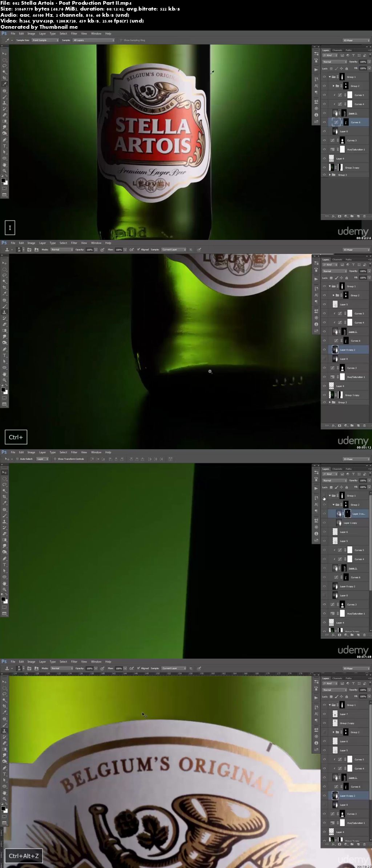Open workspace switcher in first frame
Image resolution: width=372 pixels, height=868 pixels.
(x=356, y=40)
